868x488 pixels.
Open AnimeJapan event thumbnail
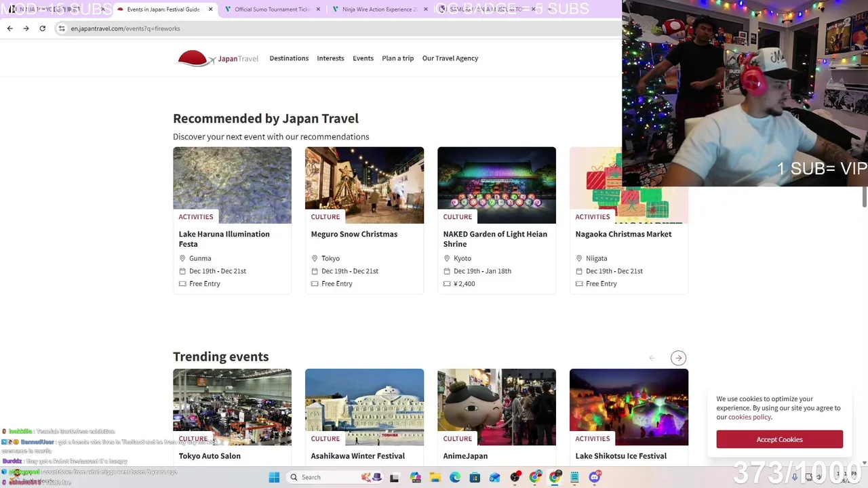point(496,407)
